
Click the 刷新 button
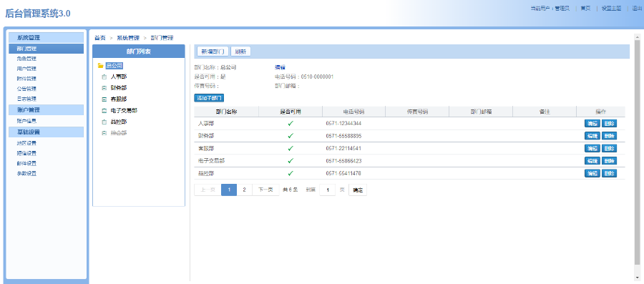240,52
